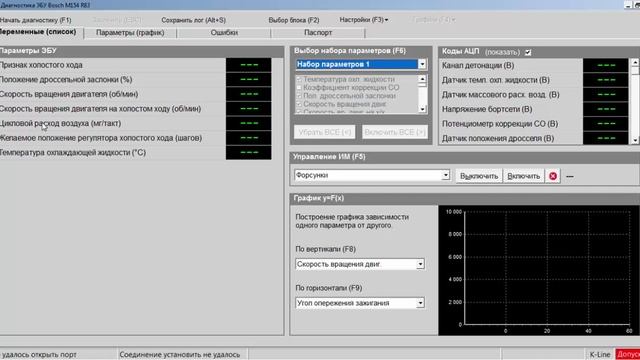Open the Настройки (F3) menu
The image size is (640, 360).
pos(364,20)
